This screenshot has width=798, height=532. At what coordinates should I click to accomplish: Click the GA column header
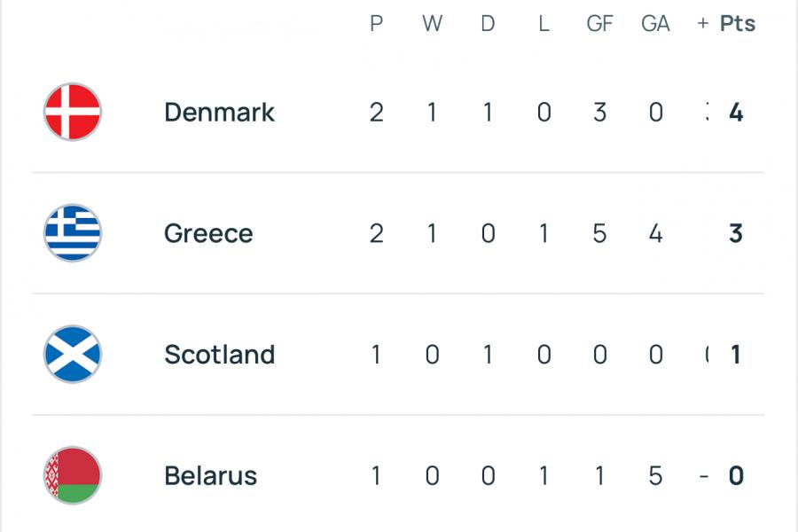click(x=655, y=24)
